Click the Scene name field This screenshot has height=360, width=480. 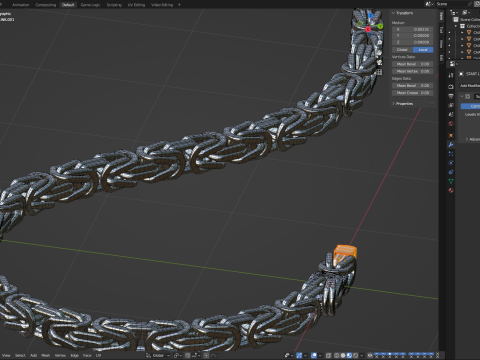pyautogui.click(x=450, y=4)
